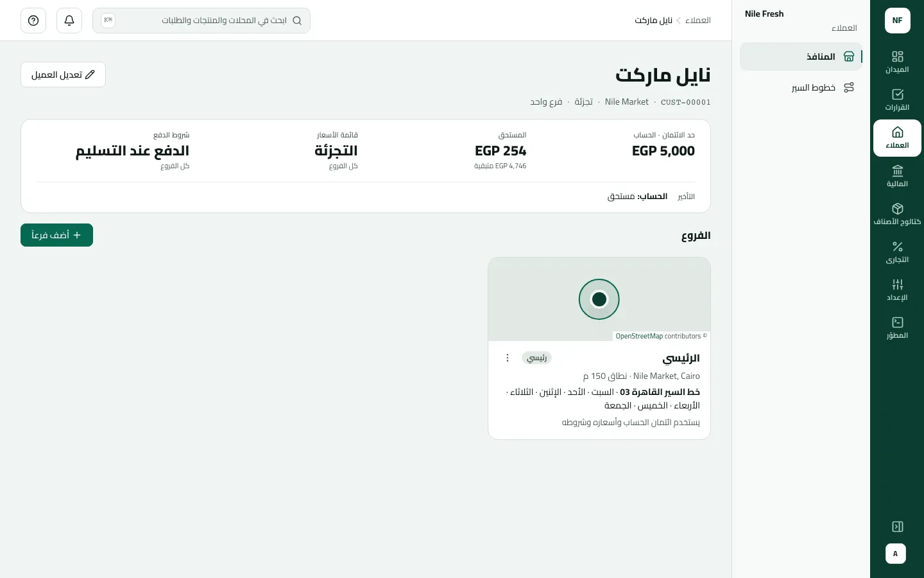The height and width of the screenshot is (578, 924).
Task: Collapse the sidebar panel
Action: point(897,527)
